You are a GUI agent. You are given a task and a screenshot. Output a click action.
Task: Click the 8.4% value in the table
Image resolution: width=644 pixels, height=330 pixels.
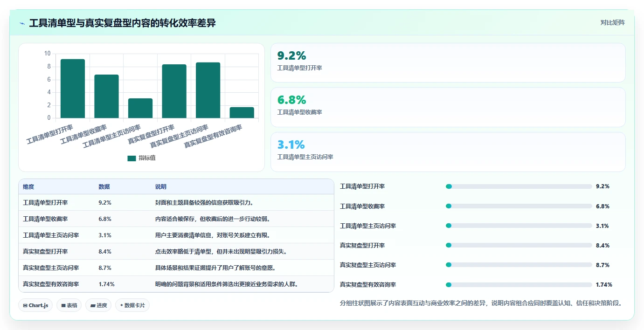pyautogui.click(x=105, y=252)
